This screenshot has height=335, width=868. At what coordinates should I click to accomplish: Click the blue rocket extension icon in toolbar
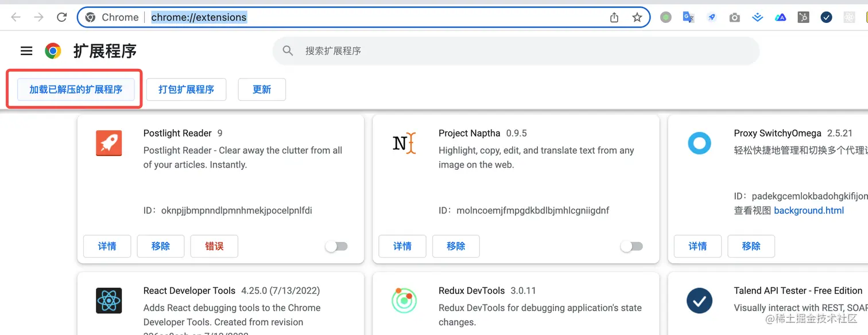[712, 17]
